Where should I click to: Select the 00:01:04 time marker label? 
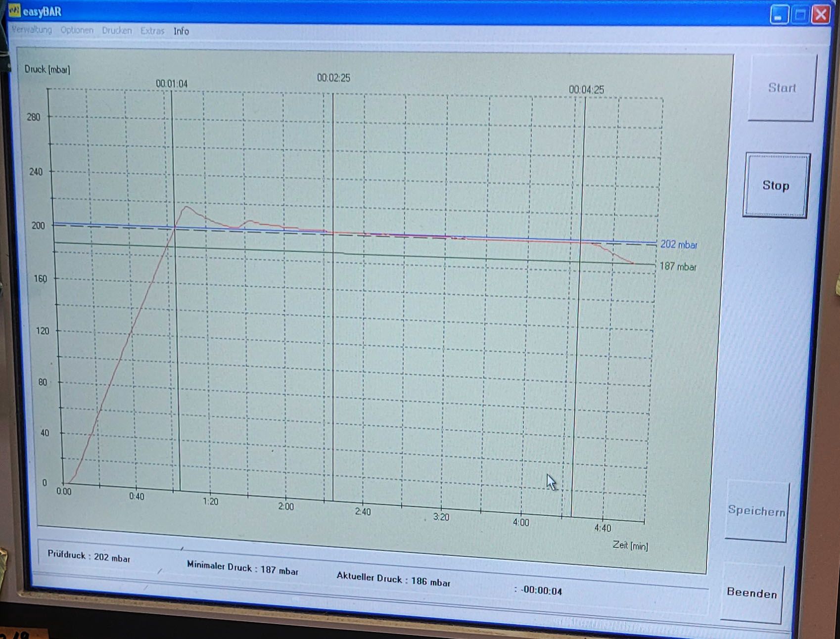[172, 84]
